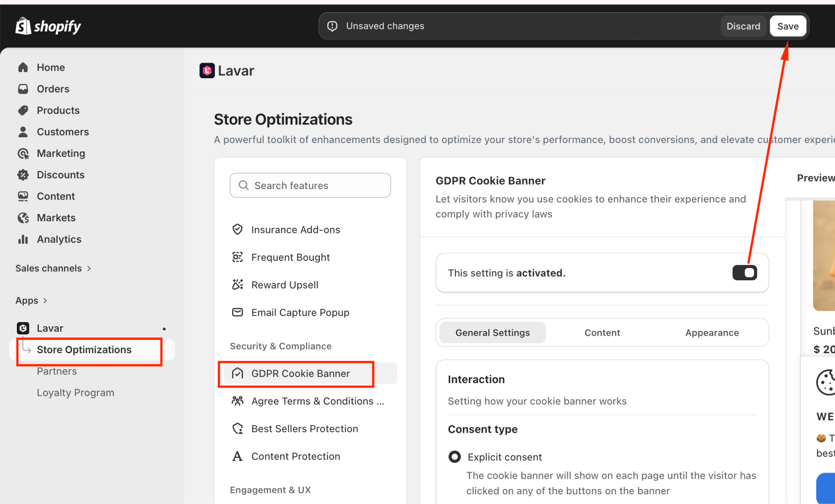Viewport: 835px width, 504px height.
Task: Click the Save button
Action: click(x=787, y=26)
